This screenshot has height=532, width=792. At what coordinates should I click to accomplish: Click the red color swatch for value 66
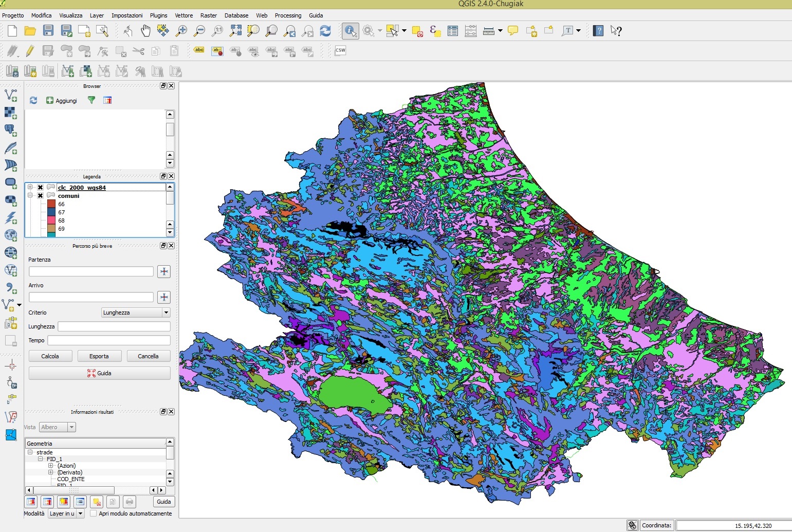click(51, 204)
